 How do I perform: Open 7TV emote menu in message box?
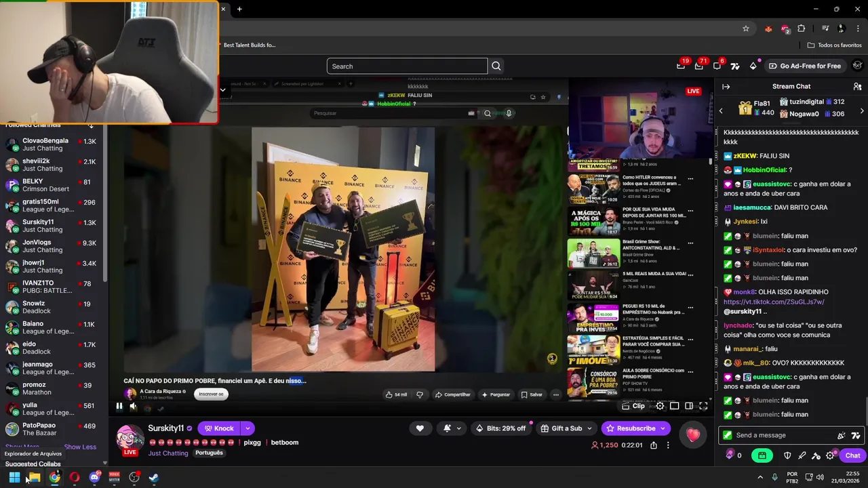(856, 435)
